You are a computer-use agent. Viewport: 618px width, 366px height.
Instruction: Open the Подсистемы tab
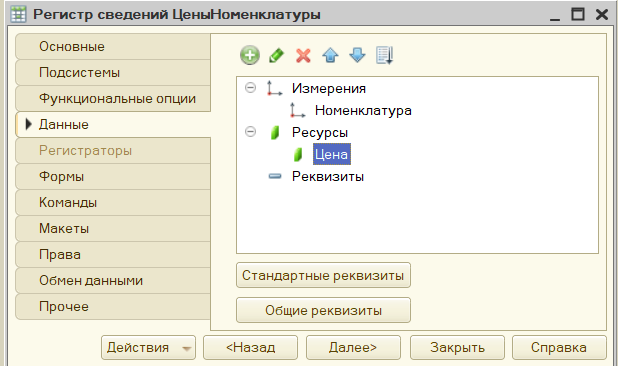(x=113, y=72)
